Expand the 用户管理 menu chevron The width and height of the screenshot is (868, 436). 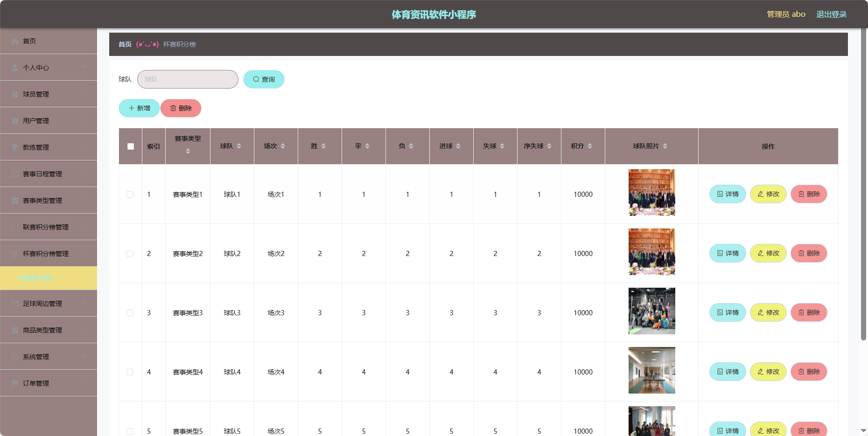[85, 120]
